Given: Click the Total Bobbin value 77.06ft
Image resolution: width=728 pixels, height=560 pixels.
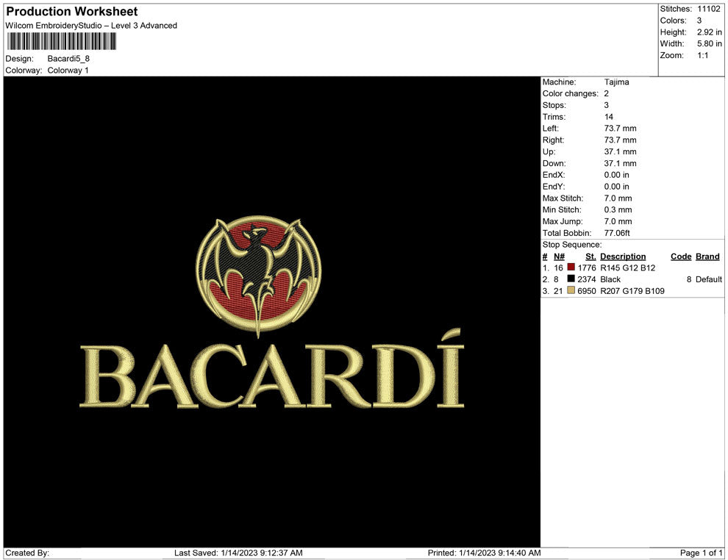Looking at the screenshot, I should coord(617,233).
